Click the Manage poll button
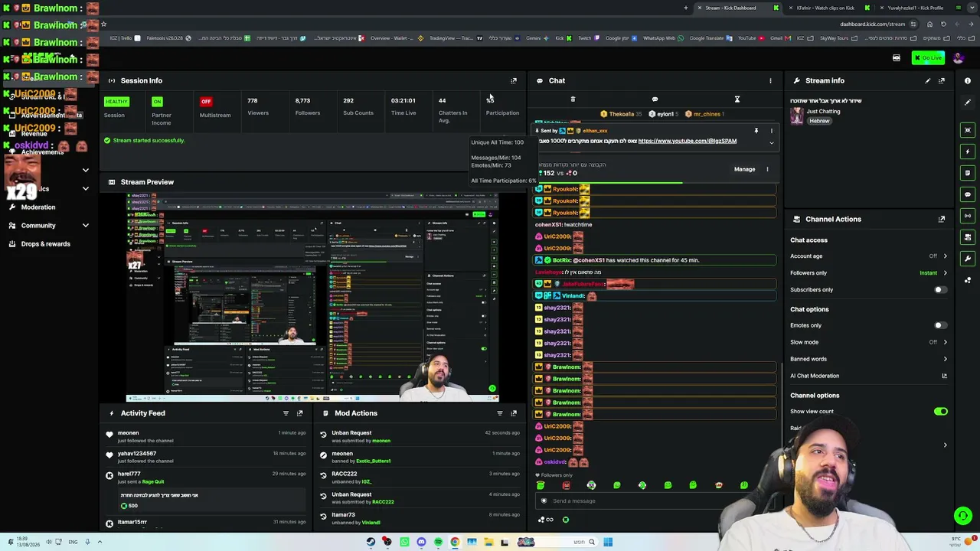 744,169
